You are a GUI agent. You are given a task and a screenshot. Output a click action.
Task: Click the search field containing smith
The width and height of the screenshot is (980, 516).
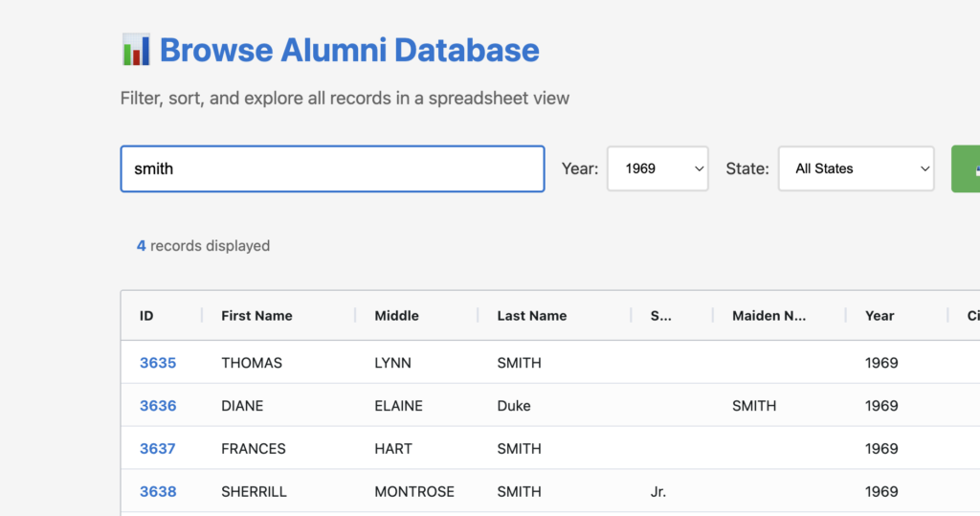click(x=332, y=168)
